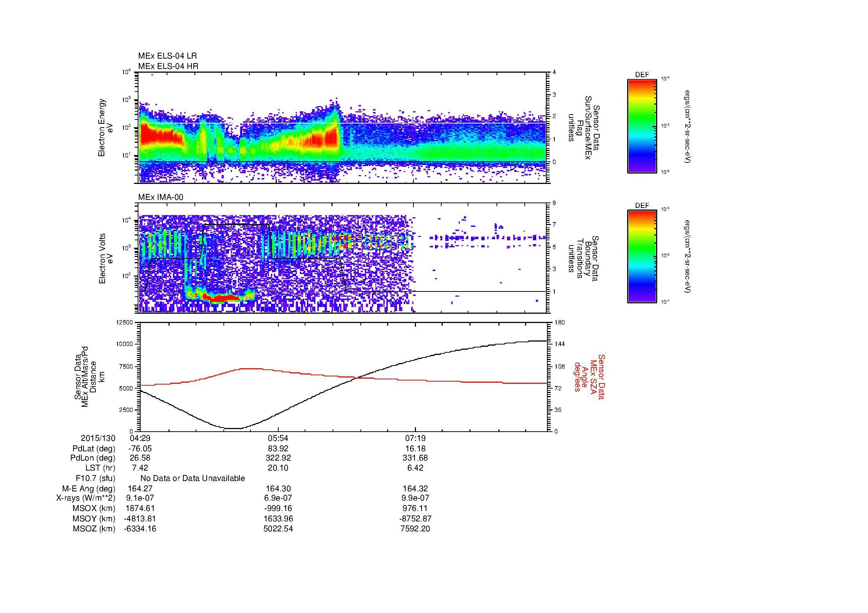Click PdLon value 322.92

click(x=278, y=458)
